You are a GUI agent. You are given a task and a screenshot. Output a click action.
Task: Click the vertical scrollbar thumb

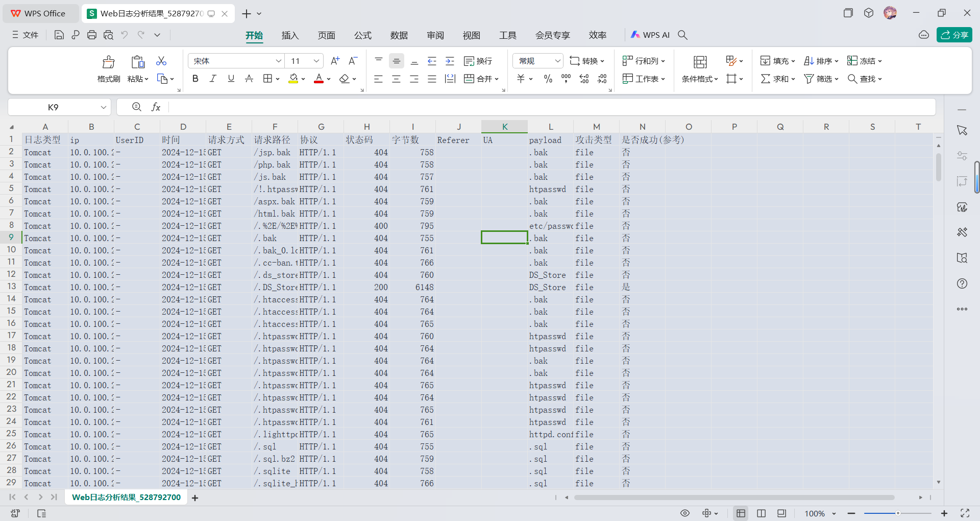coord(938,167)
